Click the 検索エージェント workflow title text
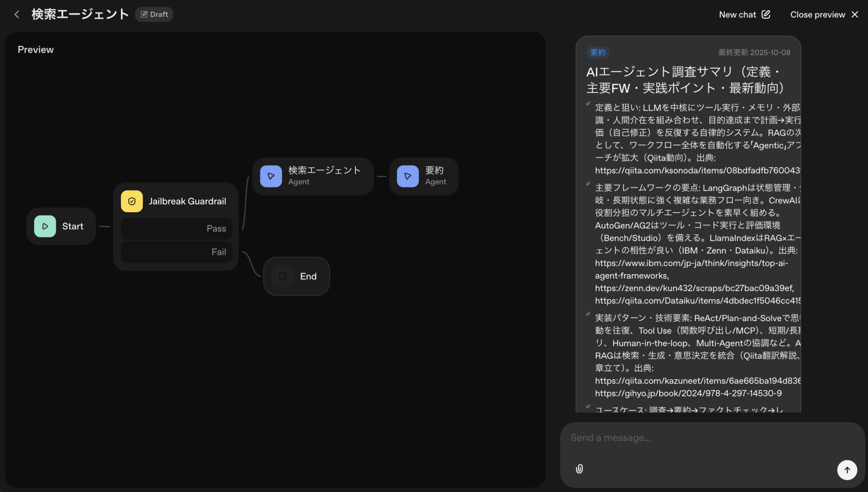 coord(80,14)
